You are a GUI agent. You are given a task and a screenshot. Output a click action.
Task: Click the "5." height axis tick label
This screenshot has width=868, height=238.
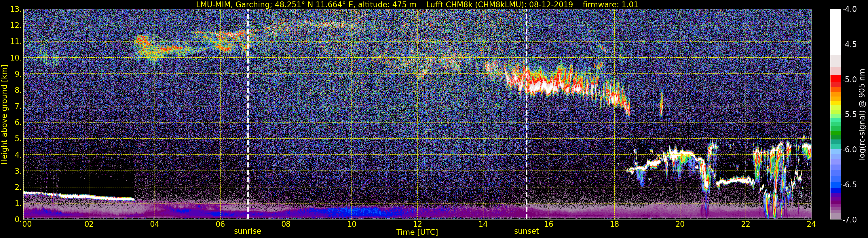click(18, 139)
